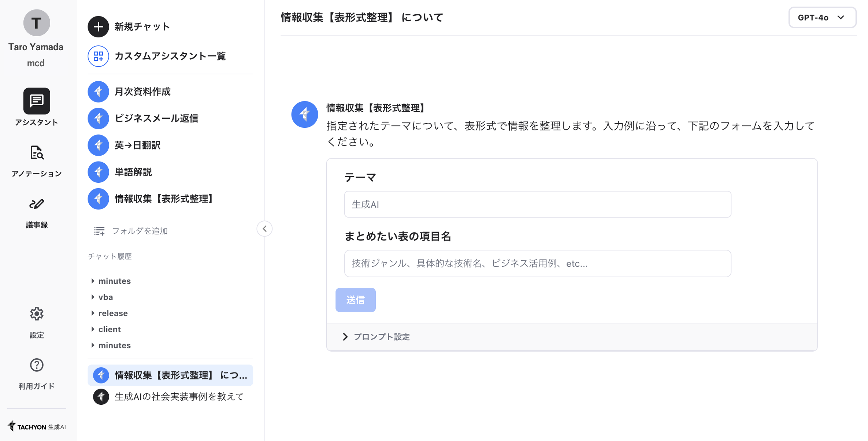Open the アノテーション sidebar icon
This screenshot has height=441, width=868.
click(37, 153)
